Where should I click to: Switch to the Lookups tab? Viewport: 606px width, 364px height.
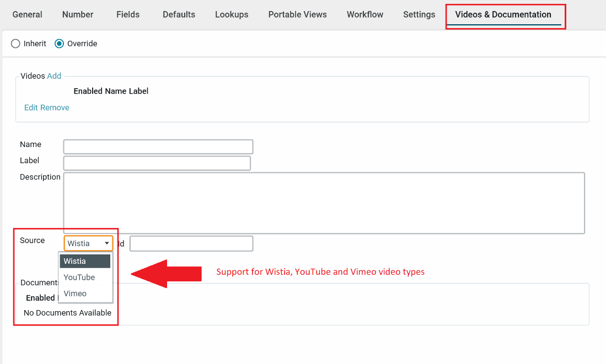point(232,14)
